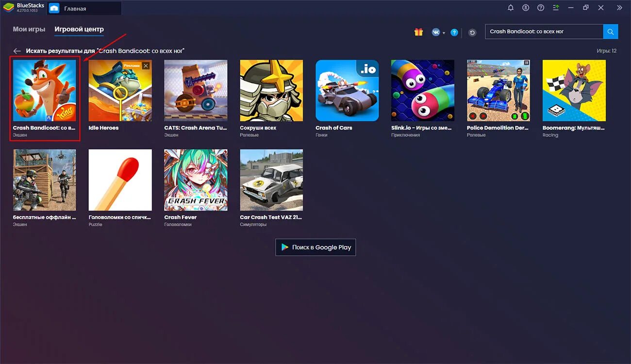Viewport: 631px width, 364px height.
Task: Open the offline soldier shooter game thumbnail
Action: [x=45, y=180]
